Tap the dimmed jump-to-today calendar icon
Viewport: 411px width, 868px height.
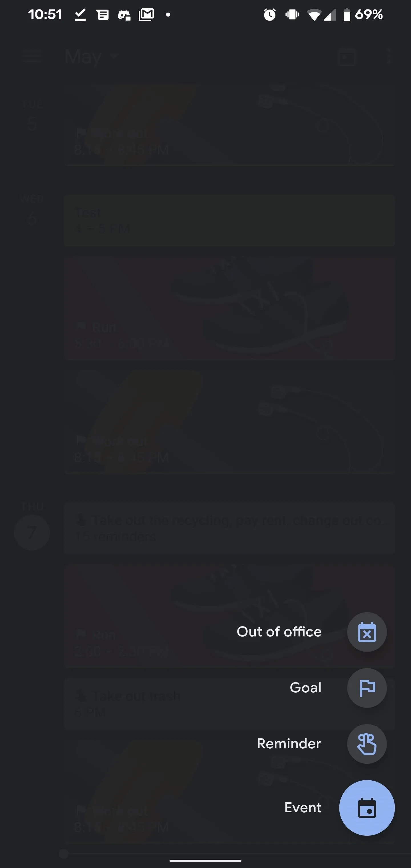click(x=347, y=56)
